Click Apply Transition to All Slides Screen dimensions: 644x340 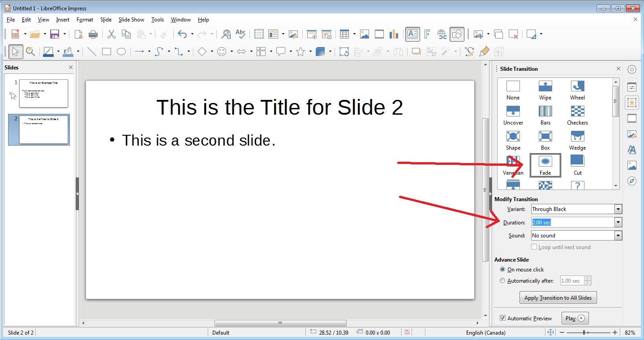click(x=558, y=298)
